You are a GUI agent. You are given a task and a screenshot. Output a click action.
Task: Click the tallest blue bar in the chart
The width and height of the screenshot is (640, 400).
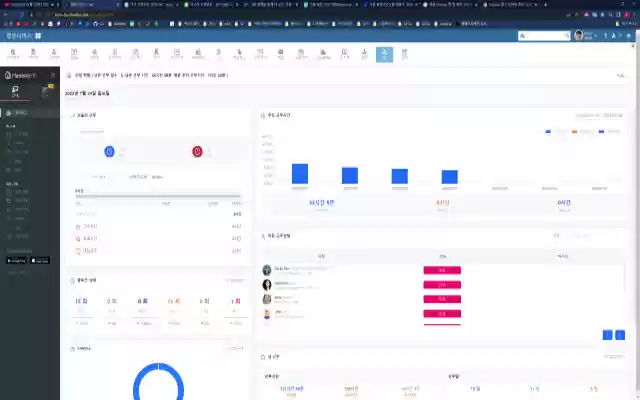pyautogui.click(x=300, y=174)
